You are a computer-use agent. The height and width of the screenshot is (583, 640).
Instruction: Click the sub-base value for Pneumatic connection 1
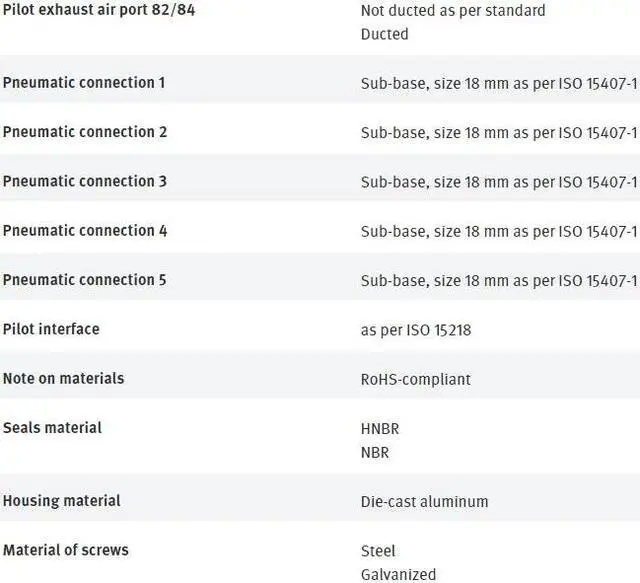(x=498, y=83)
